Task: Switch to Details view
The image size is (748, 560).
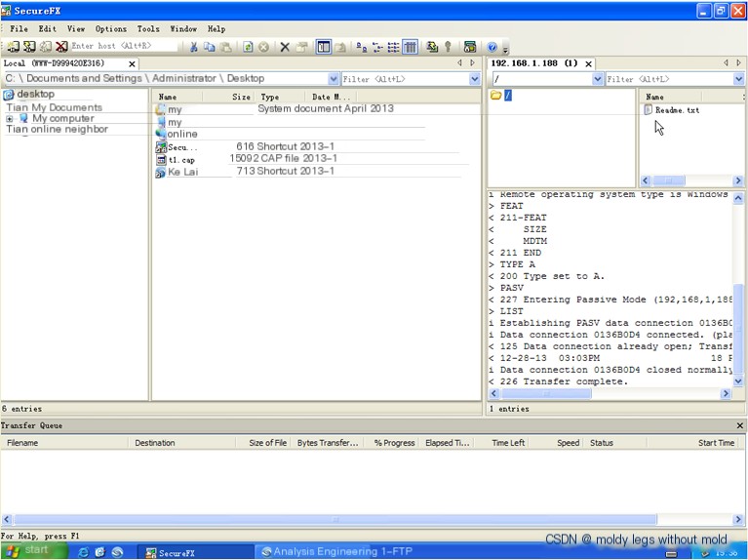Action: [x=410, y=47]
